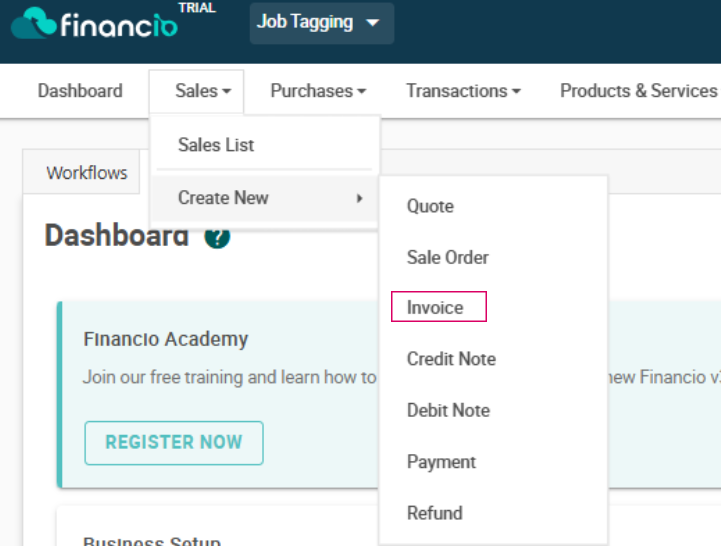Click the REGISTER NOW button
The height and width of the screenshot is (546, 721).
pyautogui.click(x=174, y=443)
